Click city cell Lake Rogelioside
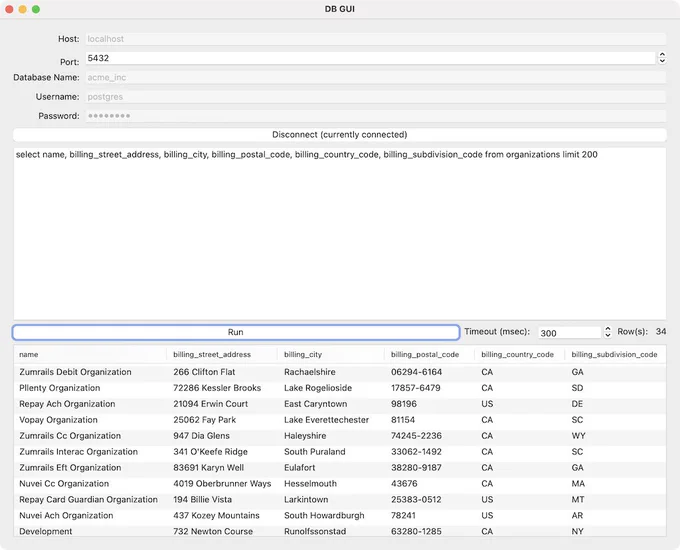This screenshot has height=550, width=680. point(318,388)
